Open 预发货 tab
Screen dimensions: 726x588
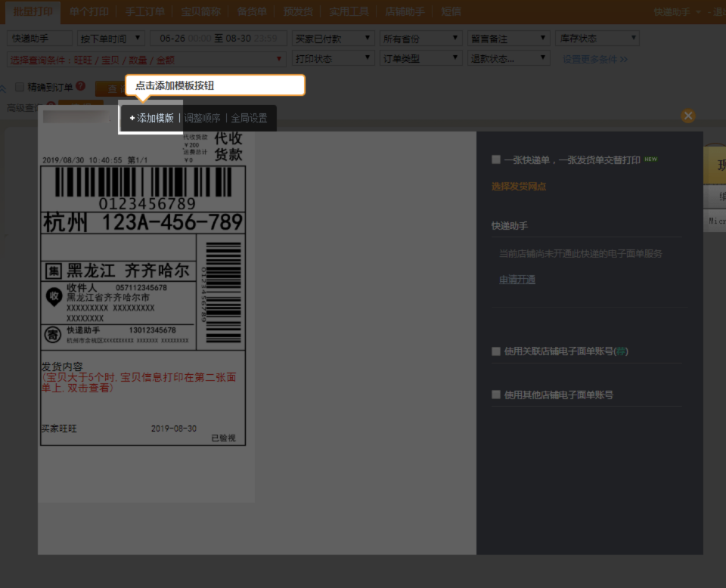[298, 11]
